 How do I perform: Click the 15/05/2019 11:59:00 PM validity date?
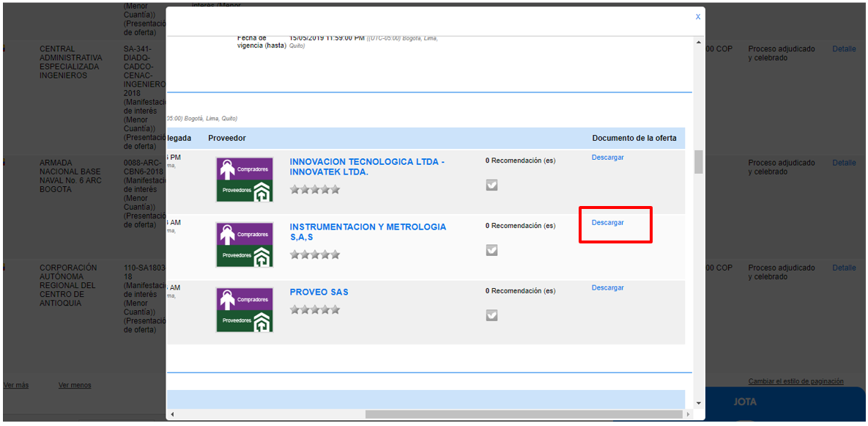327,37
